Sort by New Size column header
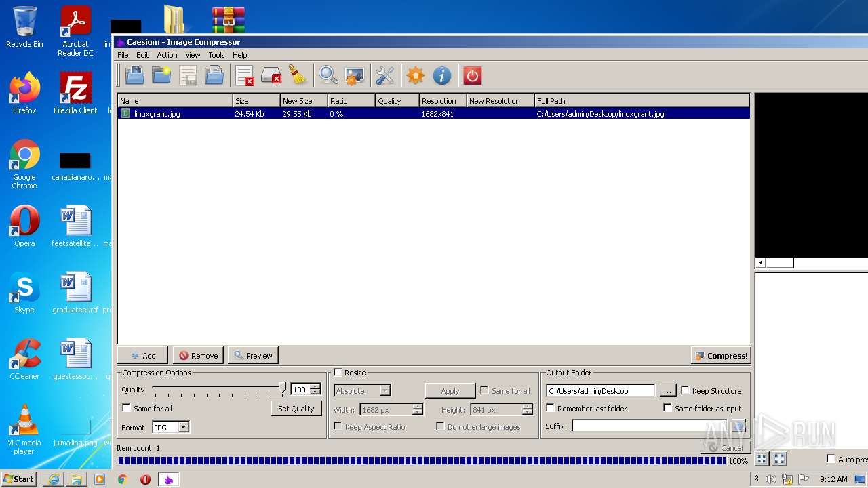 [x=304, y=101]
